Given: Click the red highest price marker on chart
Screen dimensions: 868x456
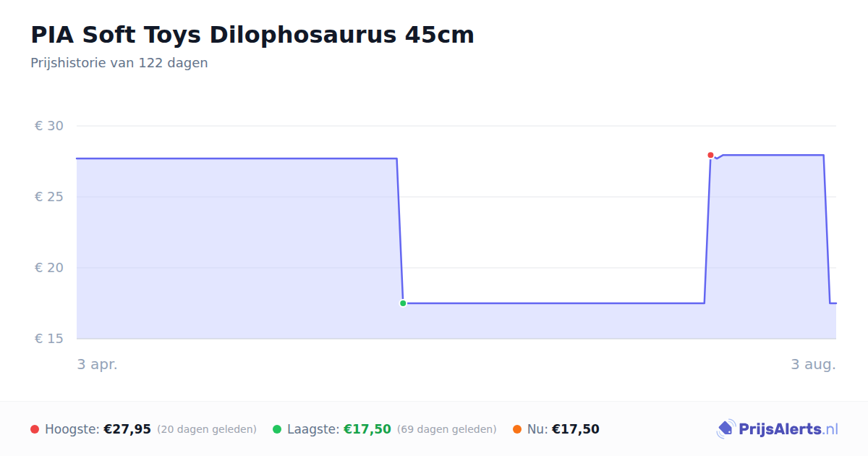Looking at the screenshot, I should 710,155.
